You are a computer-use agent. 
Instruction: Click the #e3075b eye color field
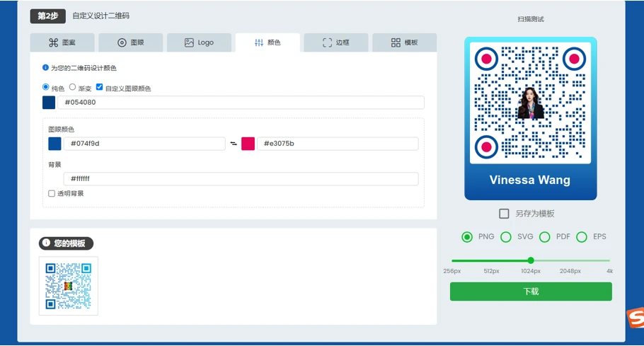pyautogui.click(x=338, y=144)
